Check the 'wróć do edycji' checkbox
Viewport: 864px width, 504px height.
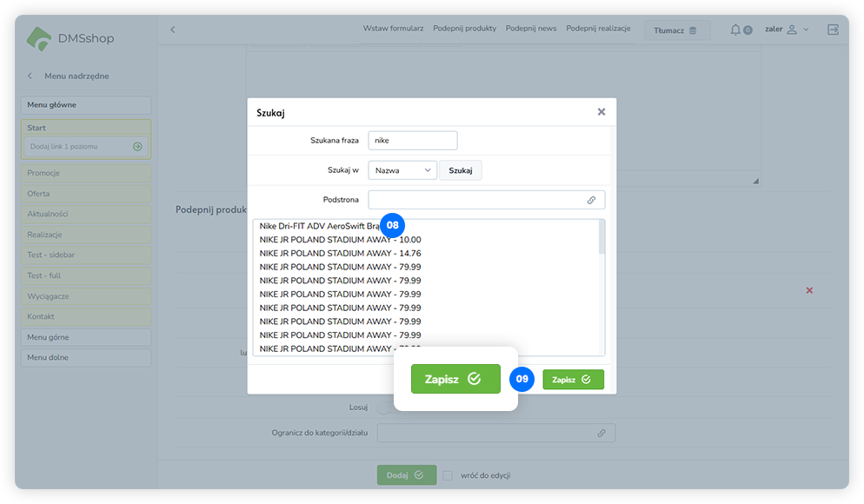point(447,475)
